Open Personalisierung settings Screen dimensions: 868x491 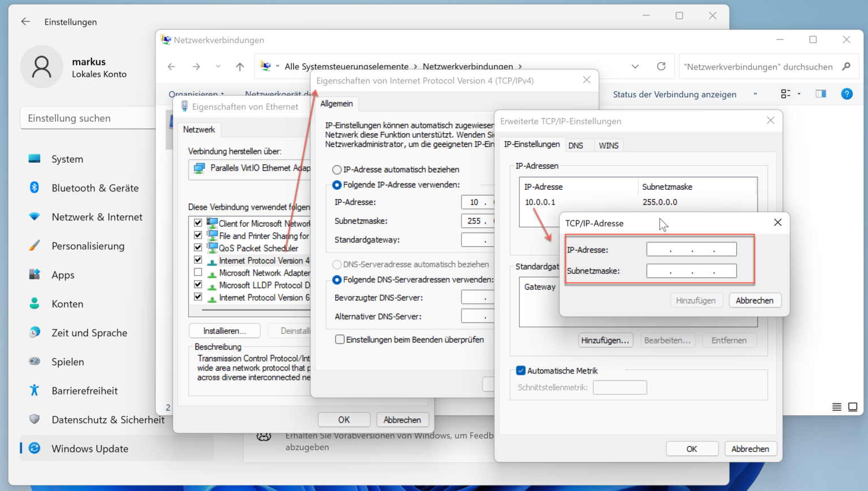pyautogui.click(x=88, y=246)
